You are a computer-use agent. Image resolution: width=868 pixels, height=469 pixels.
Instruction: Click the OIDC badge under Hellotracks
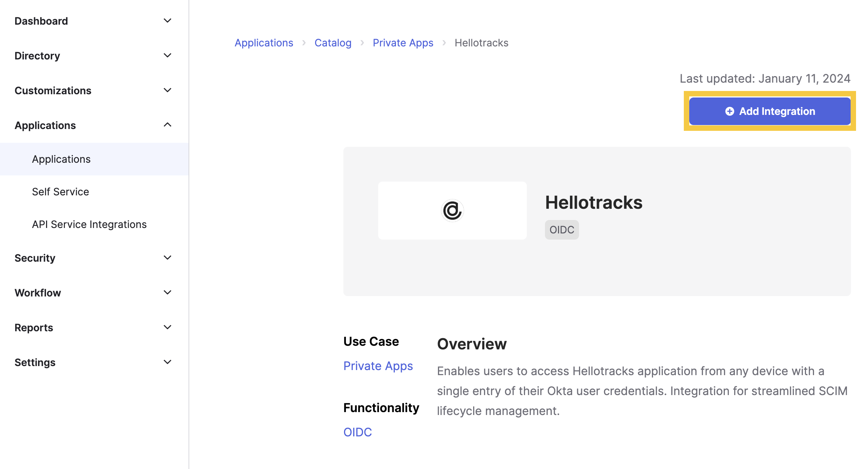(562, 230)
